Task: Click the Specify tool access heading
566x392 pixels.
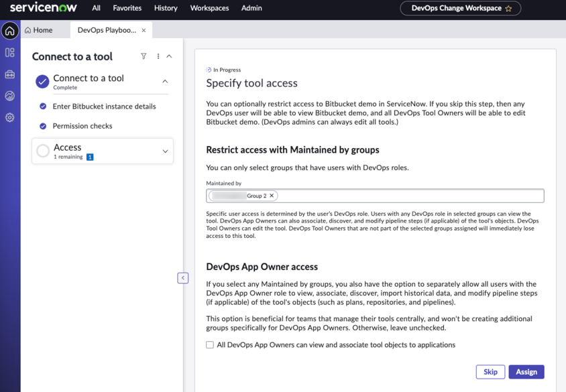Action: (251, 83)
